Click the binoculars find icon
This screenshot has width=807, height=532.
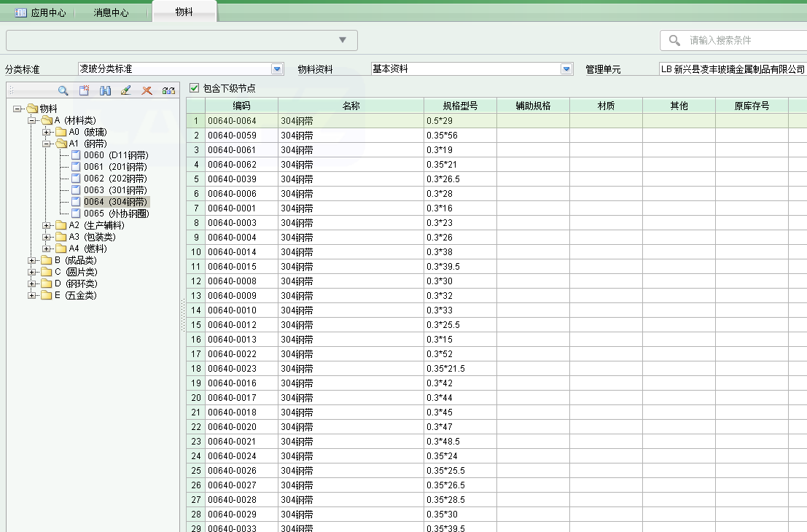pyautogui.click(x=105, y=90)
